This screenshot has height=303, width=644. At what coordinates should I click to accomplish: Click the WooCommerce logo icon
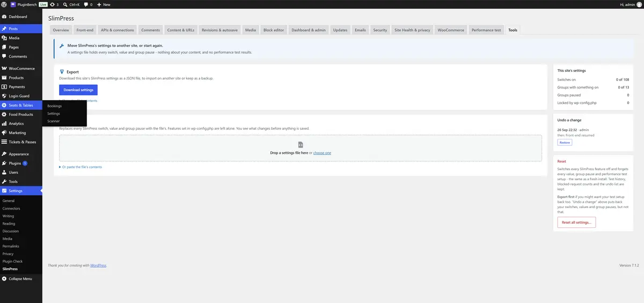[x=4, y=69]
